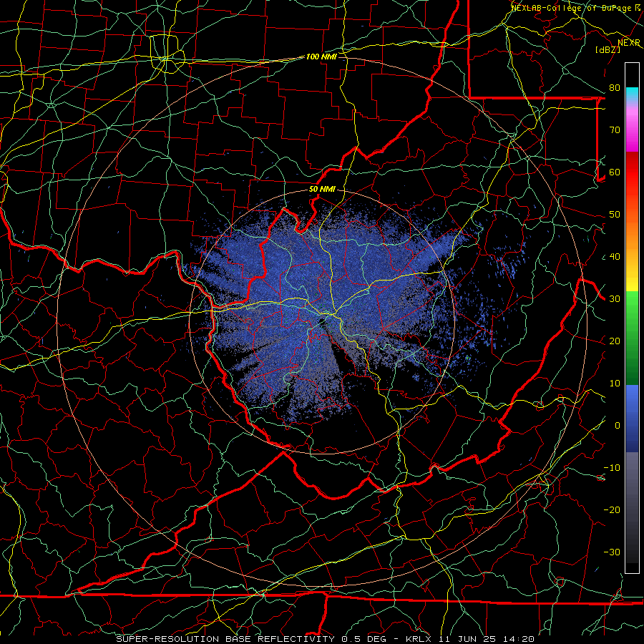The image size is (644, 644).
Task: Click the 20 value on the dBZ scale
Action: pyautogui.click(x=615, y=341)
